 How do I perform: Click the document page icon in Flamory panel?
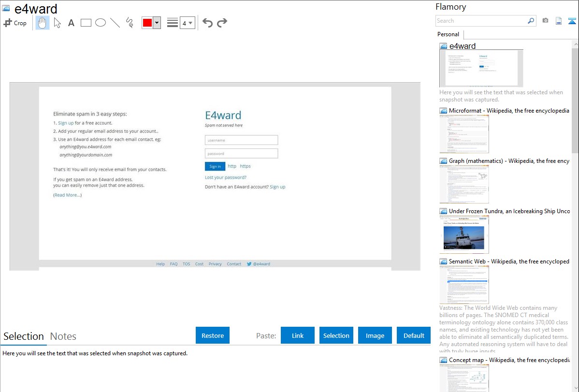(x=559, y=21)
